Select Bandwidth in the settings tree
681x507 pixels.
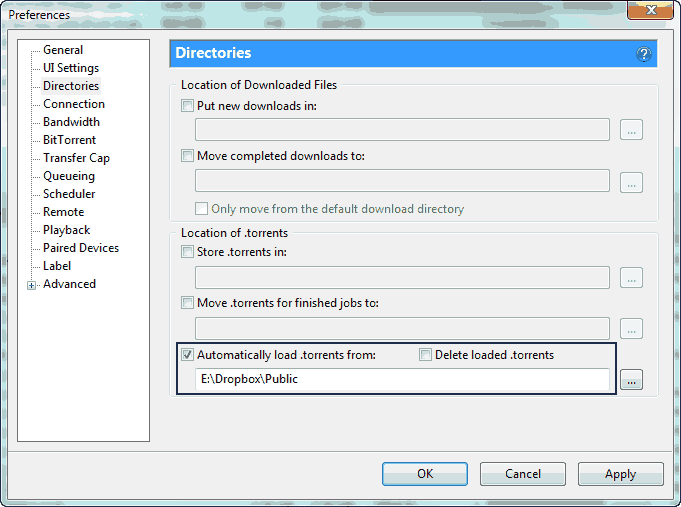point(71,122)
